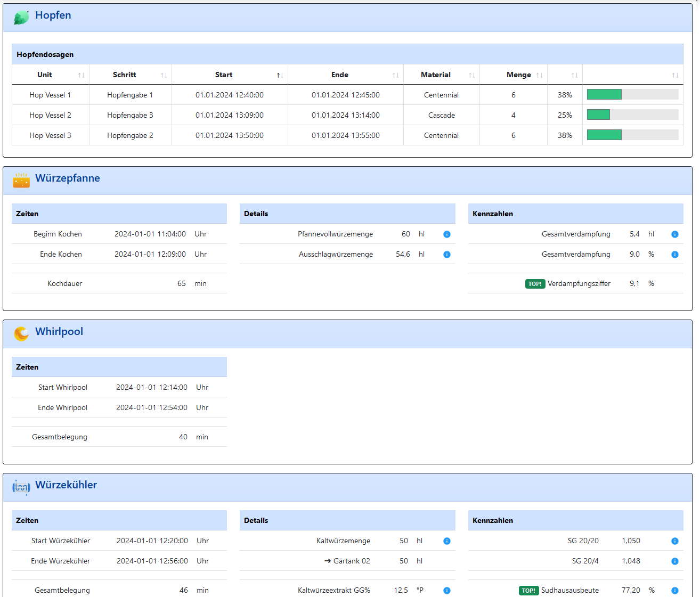Click the info icon for Gesamtverdampfung in percent
Screen dimensions: 700x597
(x=675, y=255)
